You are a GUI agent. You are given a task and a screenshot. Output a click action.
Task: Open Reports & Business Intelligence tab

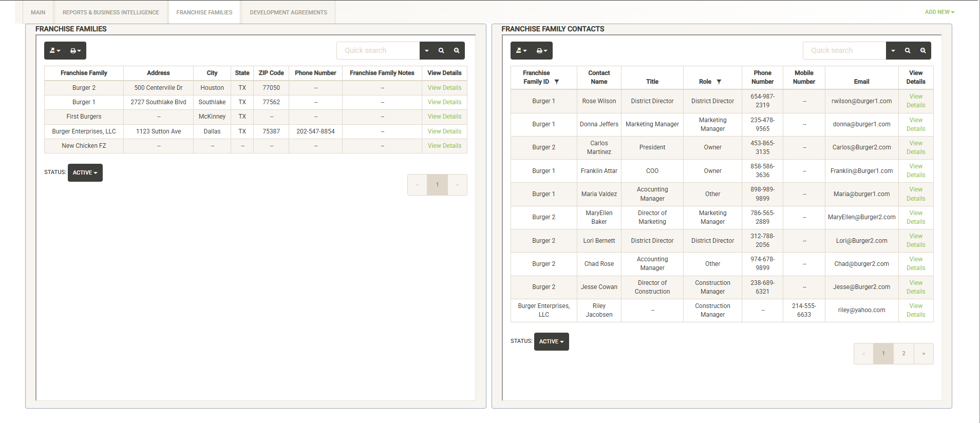tap(111, 12)
